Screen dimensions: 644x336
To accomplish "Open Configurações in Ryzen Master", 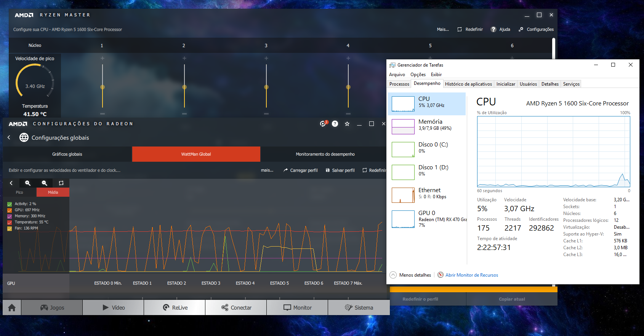I will (x=536, y=29).
